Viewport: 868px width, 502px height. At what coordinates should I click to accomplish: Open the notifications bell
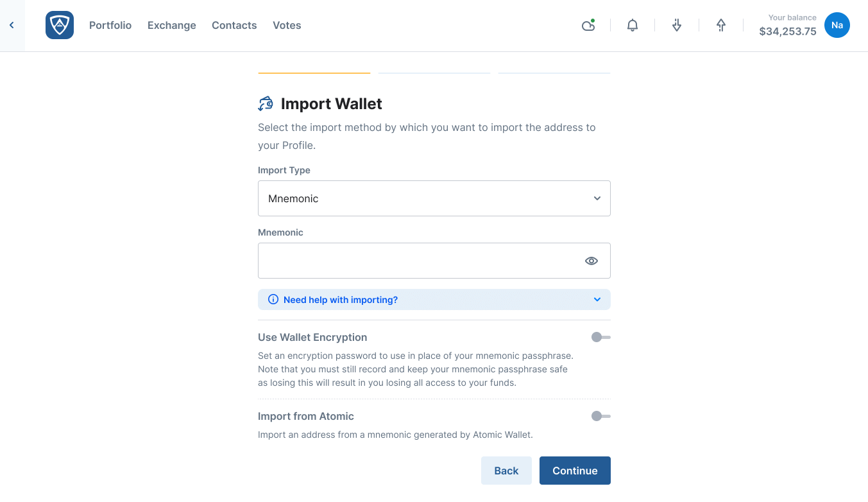[633, 26]
